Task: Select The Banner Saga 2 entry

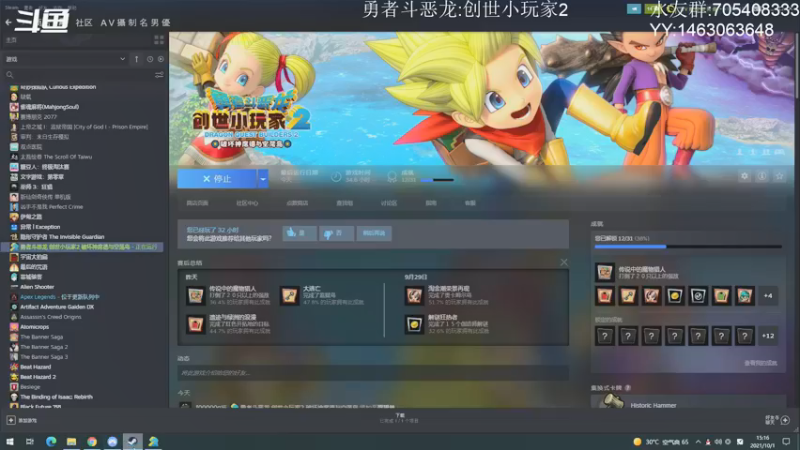Action: 44,347
